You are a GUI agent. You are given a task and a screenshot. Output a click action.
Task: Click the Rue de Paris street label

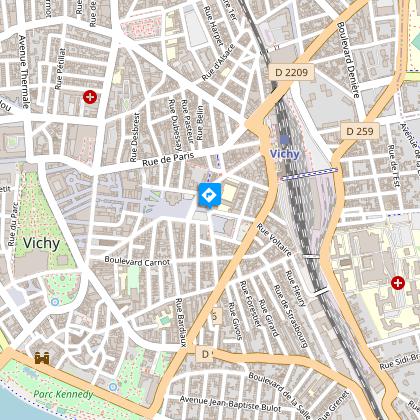pos(168,159)
